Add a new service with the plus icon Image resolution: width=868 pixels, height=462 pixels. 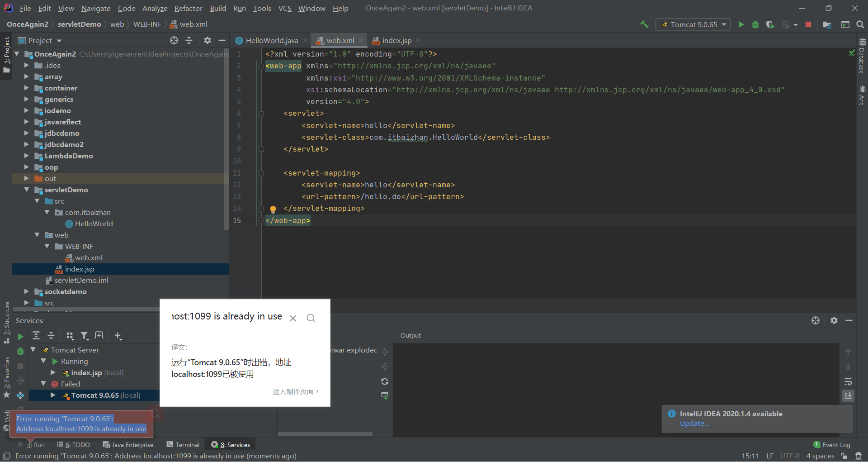click(118, 335)
